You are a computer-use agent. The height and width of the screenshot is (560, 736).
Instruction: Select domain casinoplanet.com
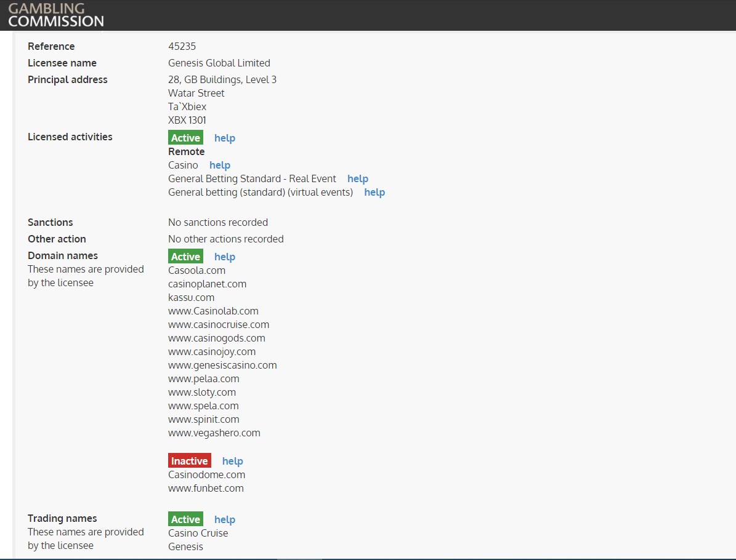tap(208, 284)
